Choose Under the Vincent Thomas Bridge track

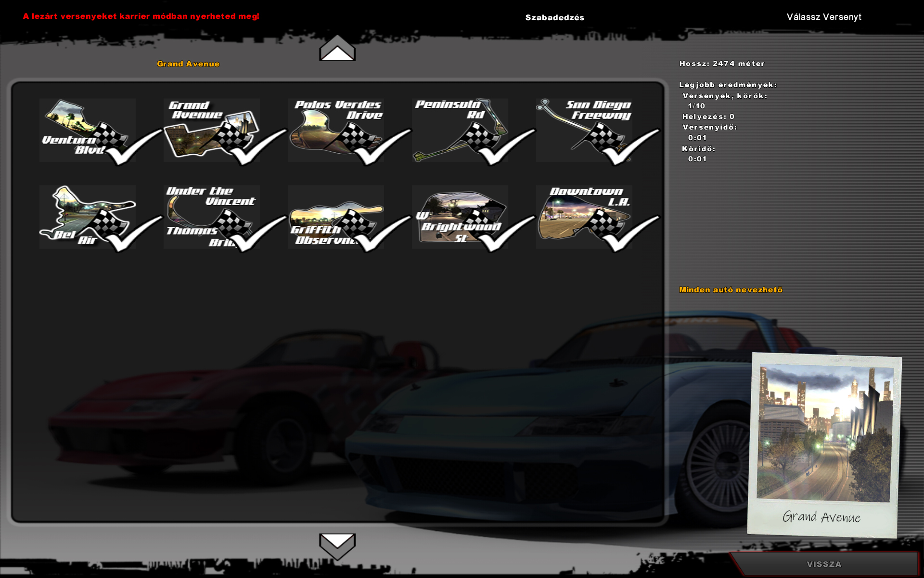point(211,217)
